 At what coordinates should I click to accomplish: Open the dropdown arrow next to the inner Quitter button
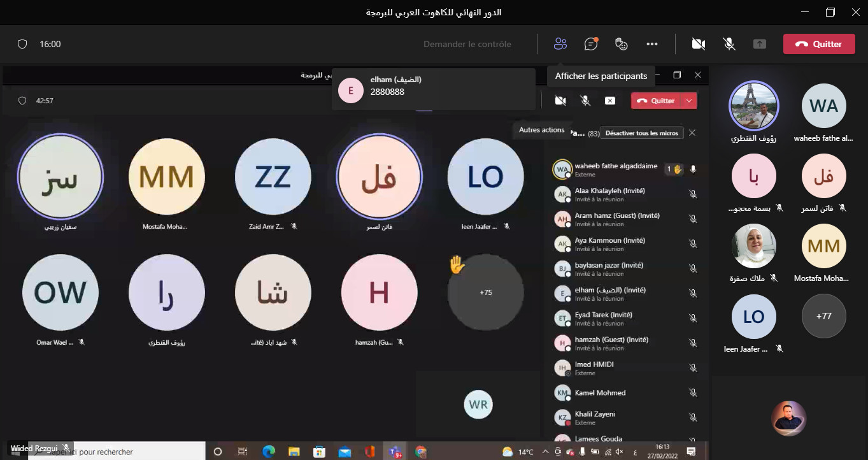[x=689, y=101]
